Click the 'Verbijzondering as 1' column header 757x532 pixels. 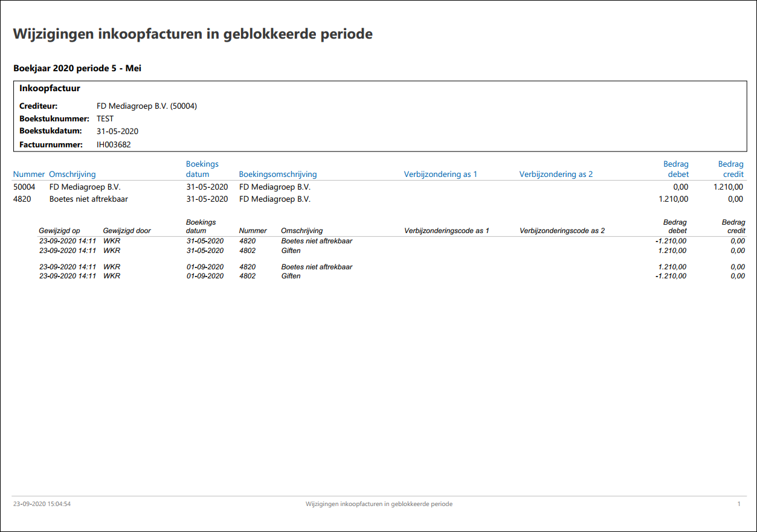[440, 175]
